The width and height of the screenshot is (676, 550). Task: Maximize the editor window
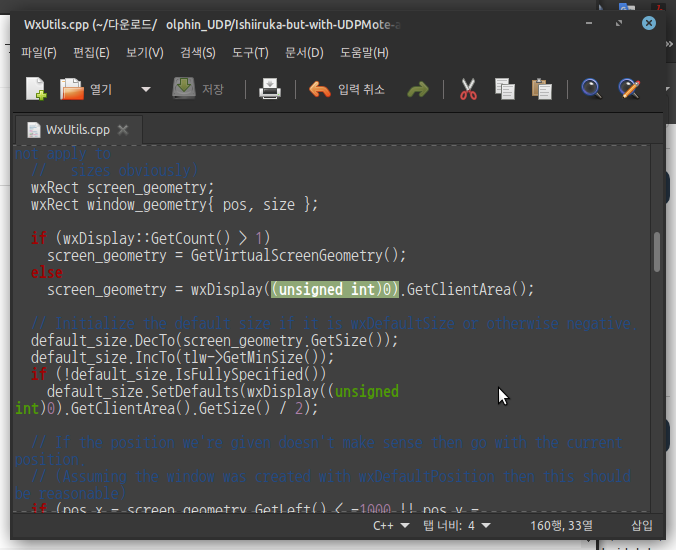coord(619,23)
